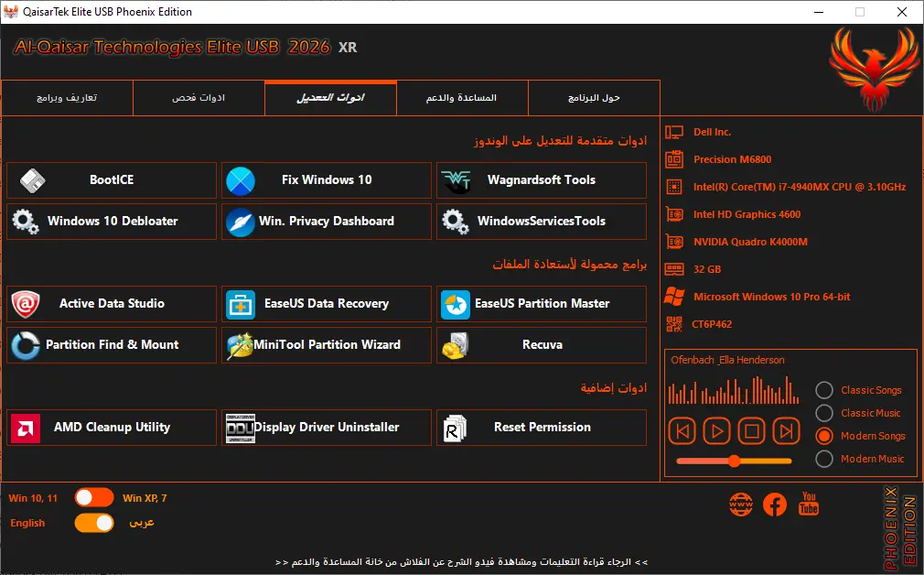Open the حول البرنامج tab
The width and height of the screenshot is (924, 575).
point(594,98)
